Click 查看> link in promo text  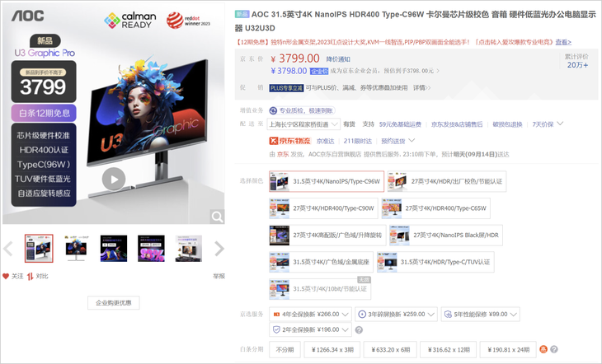tap(563, 42)
